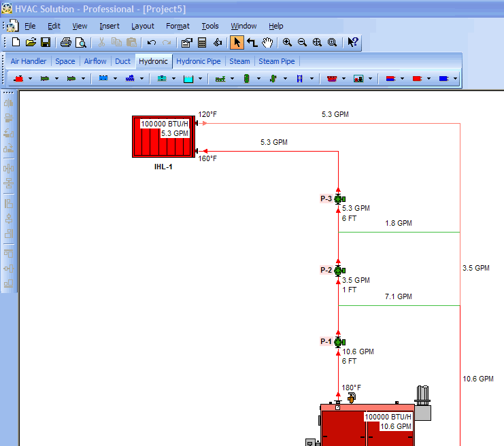Insert the green vertical tank component
Screen dimensions: 504x446
[x=246, y=78]
